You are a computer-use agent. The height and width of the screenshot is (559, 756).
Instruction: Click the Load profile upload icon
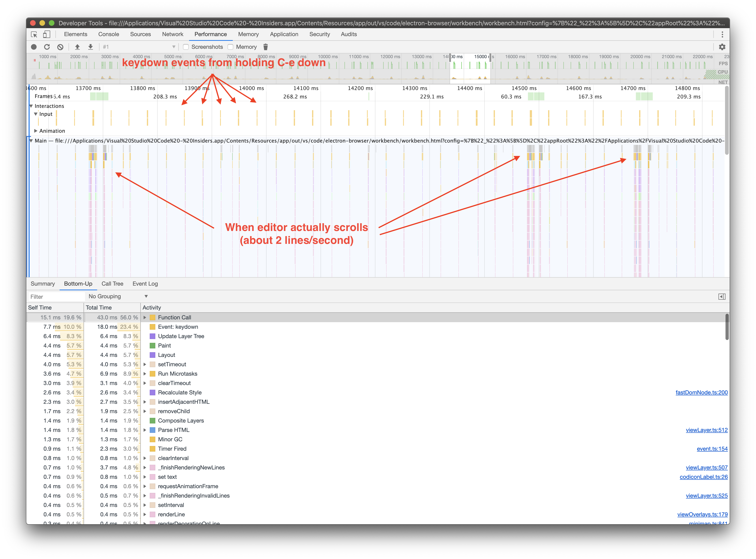[x=77, y=47]
